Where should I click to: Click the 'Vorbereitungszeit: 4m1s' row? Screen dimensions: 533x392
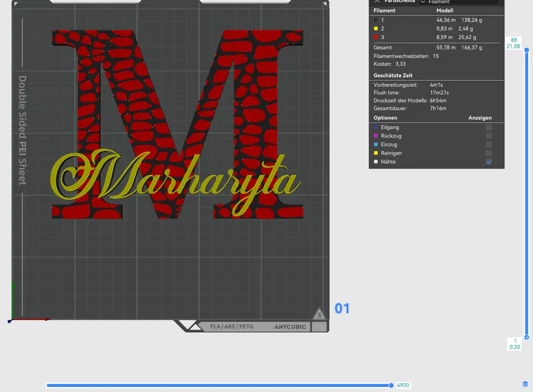pos(408,85)
